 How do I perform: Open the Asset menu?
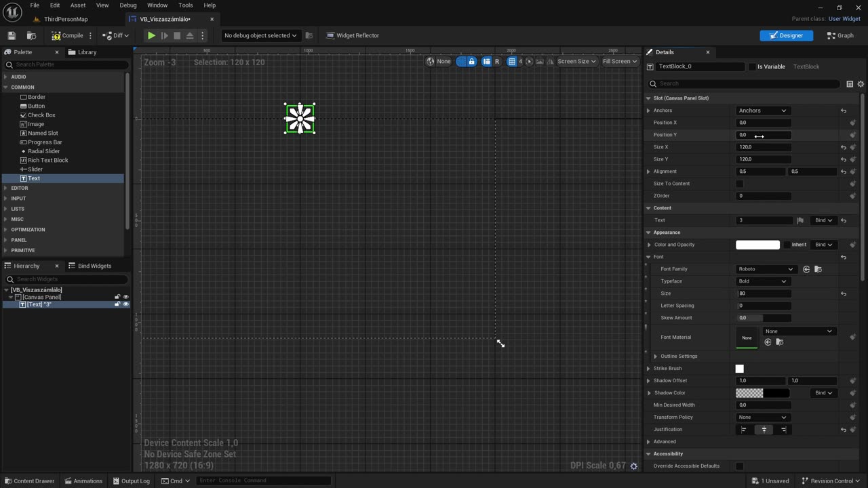point(78,5)
